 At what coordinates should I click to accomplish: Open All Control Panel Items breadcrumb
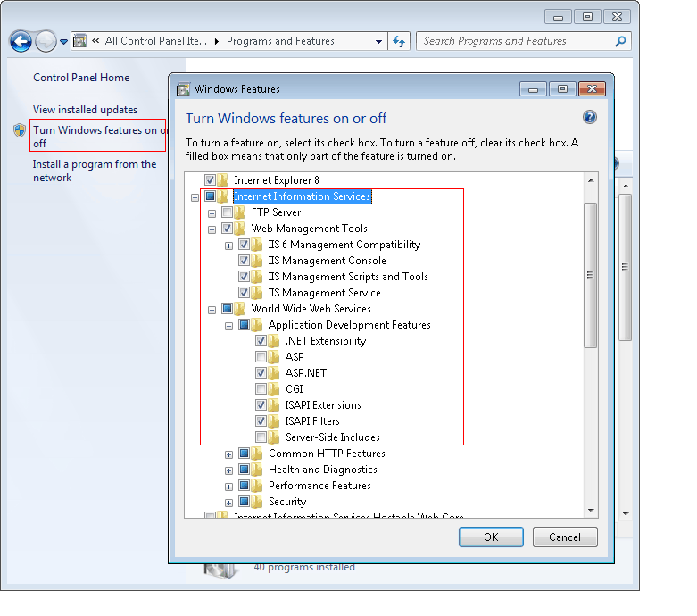(x=155, y=41)
